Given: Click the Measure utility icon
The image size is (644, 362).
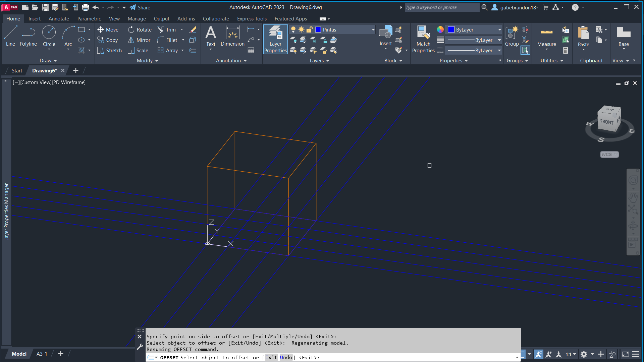Looking at the screenshot, I should [546, 36].
